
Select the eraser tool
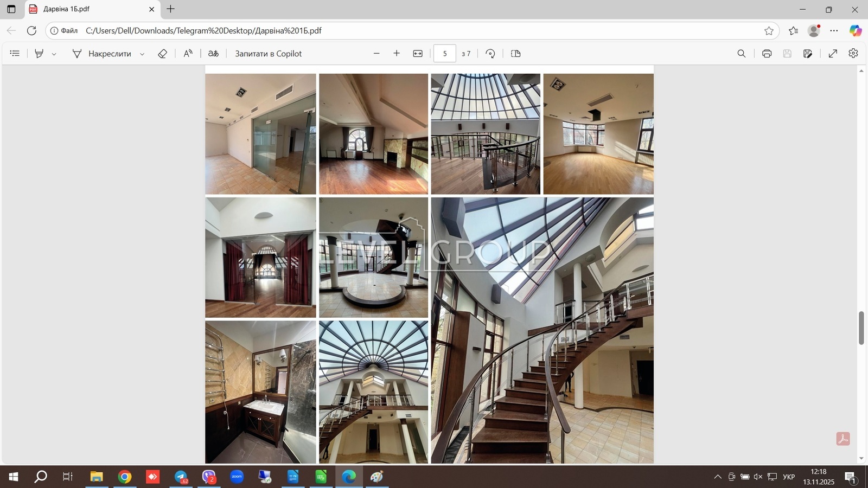pyautogui.click(x=162, y=53)
